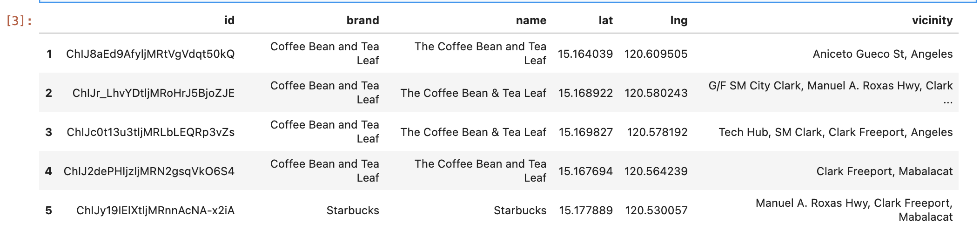This screenshot has width=980, height=231.
Task: Click the "lat" column header
Action: [605, 20]
